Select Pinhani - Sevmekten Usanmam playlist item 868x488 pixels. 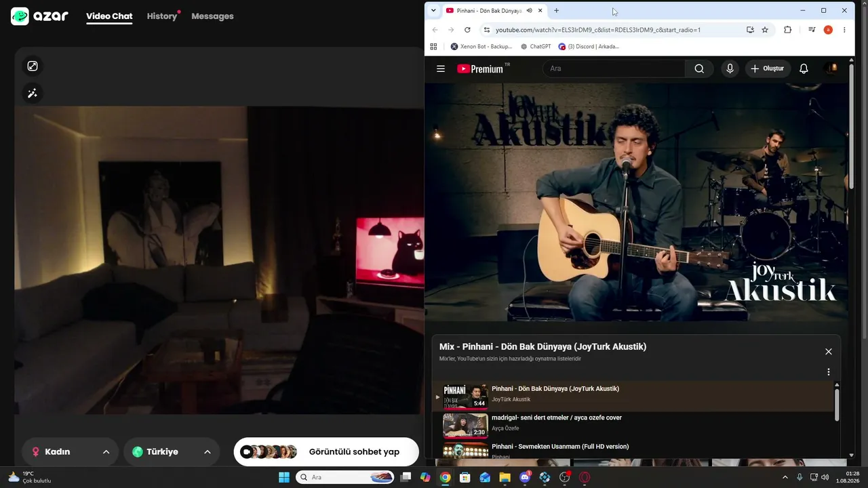[x=634, y=451]
